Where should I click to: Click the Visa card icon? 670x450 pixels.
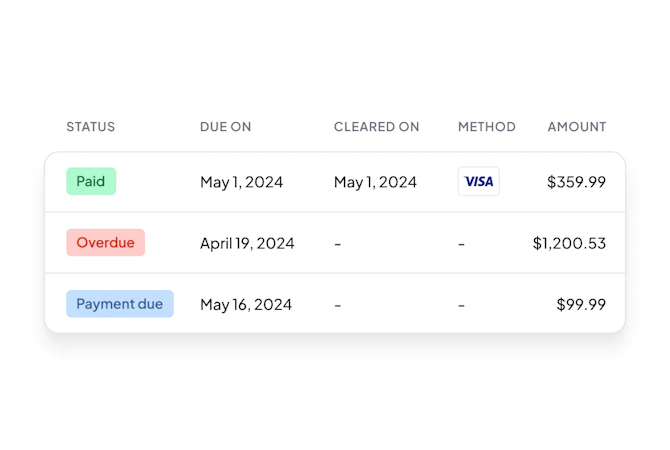tap(479, 181)
